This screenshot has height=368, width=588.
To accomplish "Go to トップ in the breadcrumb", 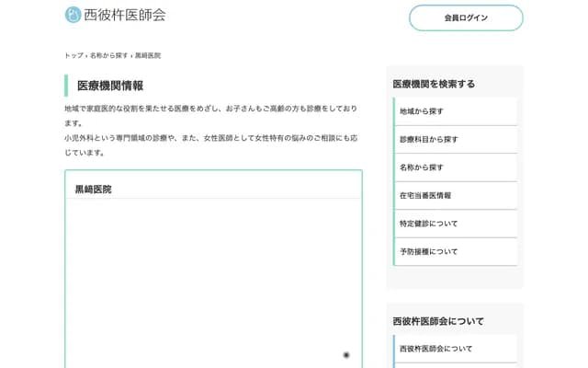I will click(x=73, y=55).
